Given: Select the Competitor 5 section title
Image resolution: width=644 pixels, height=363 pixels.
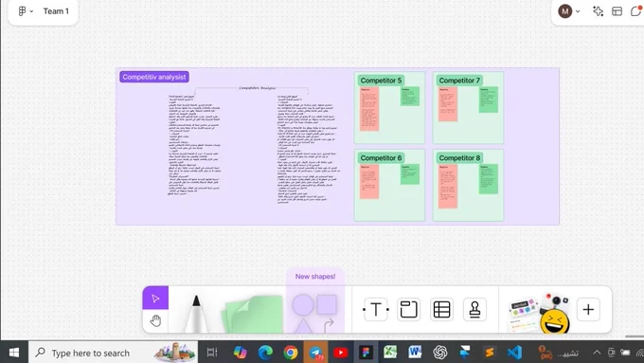Looking at the screenshot, I should click(x=381, y=81).
